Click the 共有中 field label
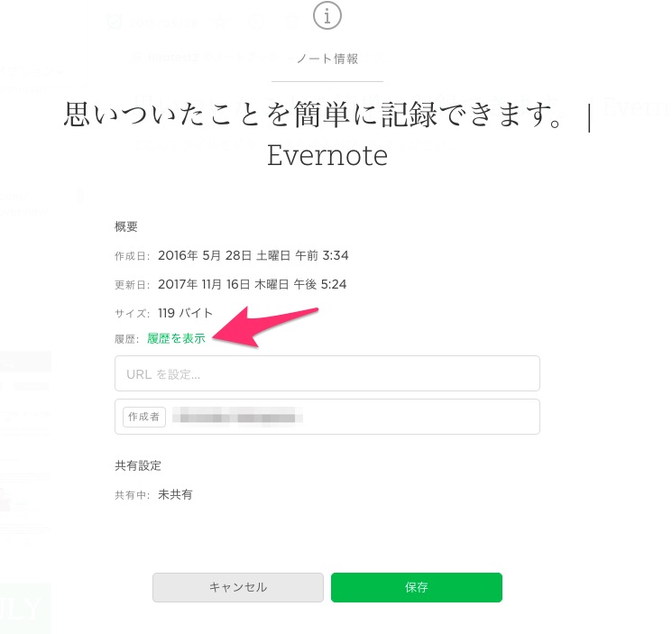The width and height of the screenshot is (672, 634). (x=132, y=495)
